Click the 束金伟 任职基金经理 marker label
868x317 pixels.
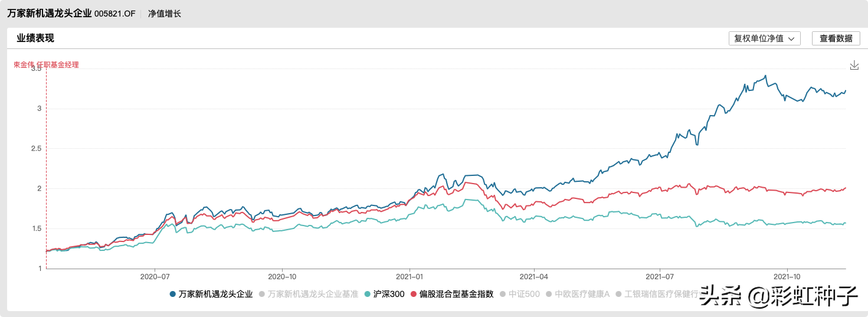tap(46, 65)
